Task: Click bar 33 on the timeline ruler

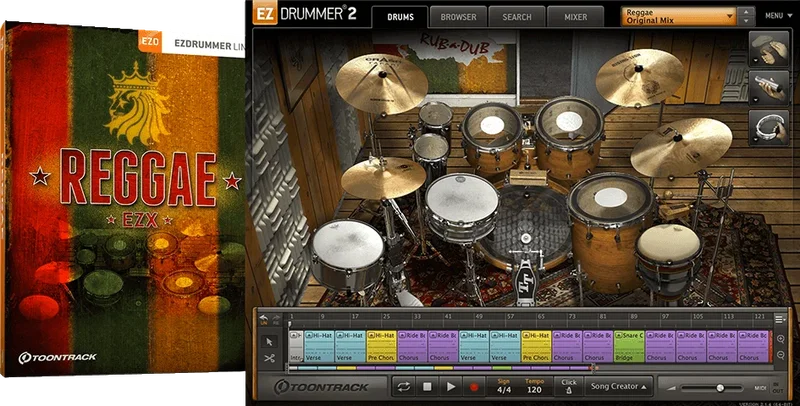Action: tap(417, 317)
